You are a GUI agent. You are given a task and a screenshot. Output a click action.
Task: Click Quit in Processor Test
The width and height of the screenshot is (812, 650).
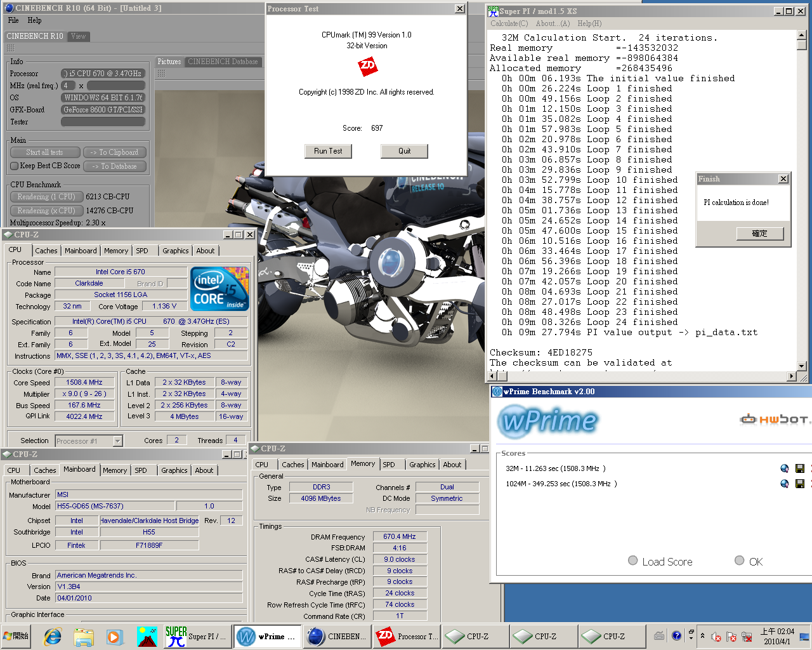pos(404,151)
